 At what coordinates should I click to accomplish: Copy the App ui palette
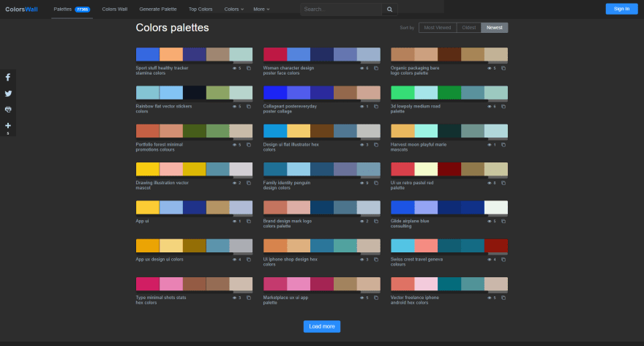click(249, 221)
